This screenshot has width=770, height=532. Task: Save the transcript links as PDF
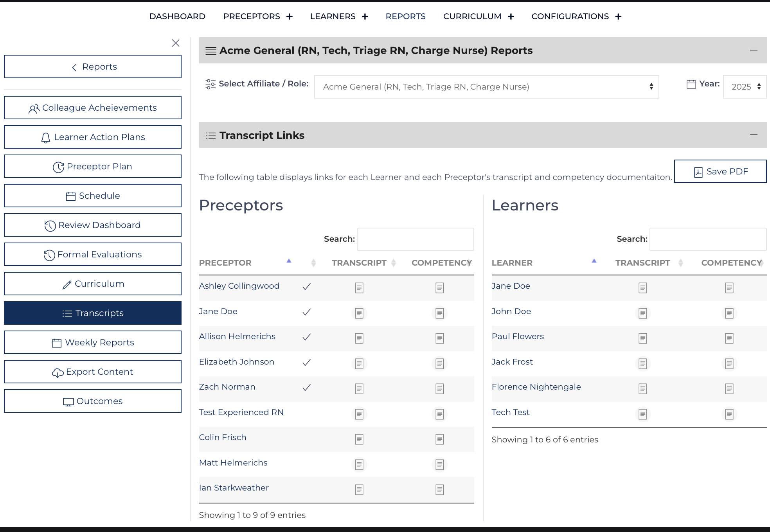coord(720,171)
